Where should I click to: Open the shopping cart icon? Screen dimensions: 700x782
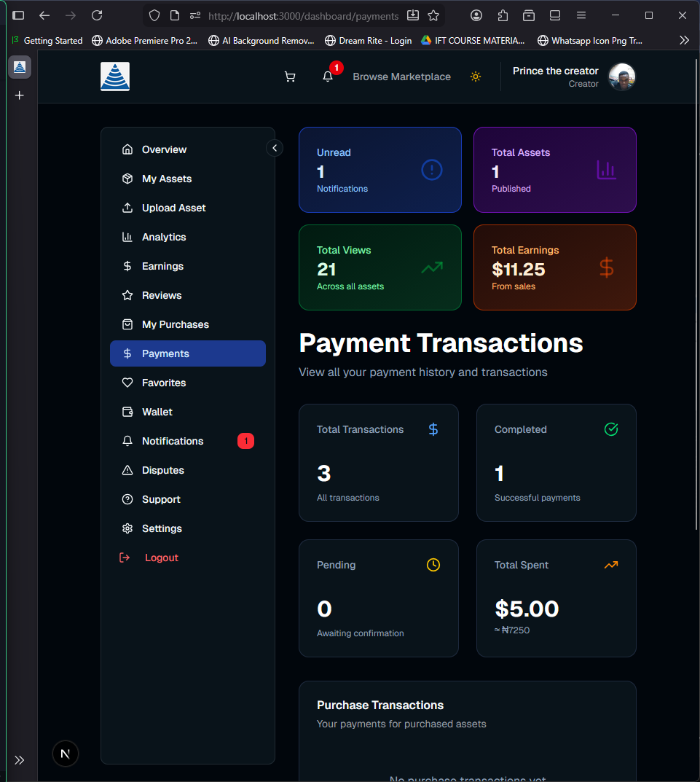(290, 77)
